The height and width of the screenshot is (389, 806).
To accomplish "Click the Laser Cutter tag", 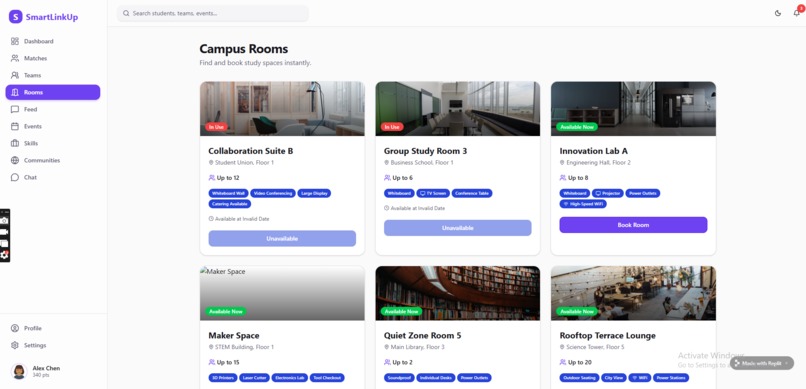I will (254, 378).
